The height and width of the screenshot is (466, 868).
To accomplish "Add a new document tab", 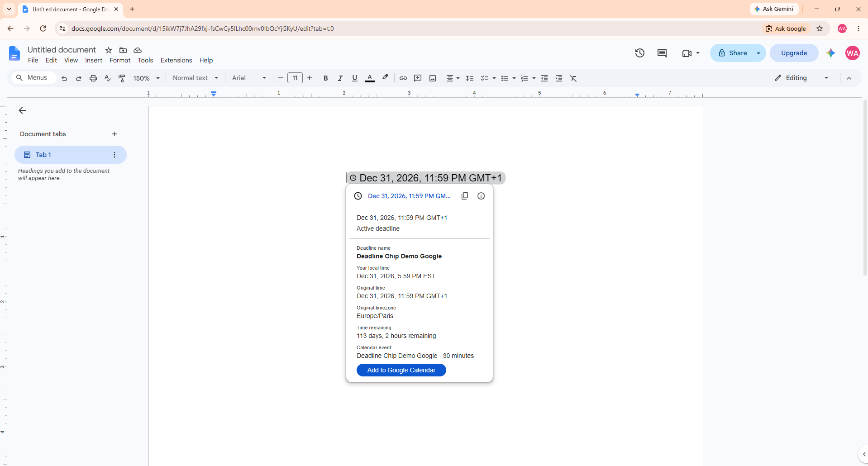I will (x=114, y=134).
